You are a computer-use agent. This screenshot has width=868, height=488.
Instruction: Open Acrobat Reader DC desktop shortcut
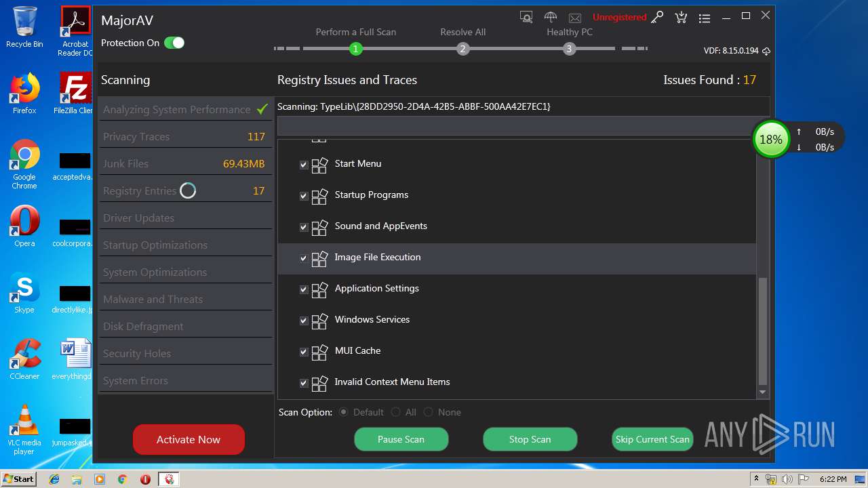click(75, 31)
